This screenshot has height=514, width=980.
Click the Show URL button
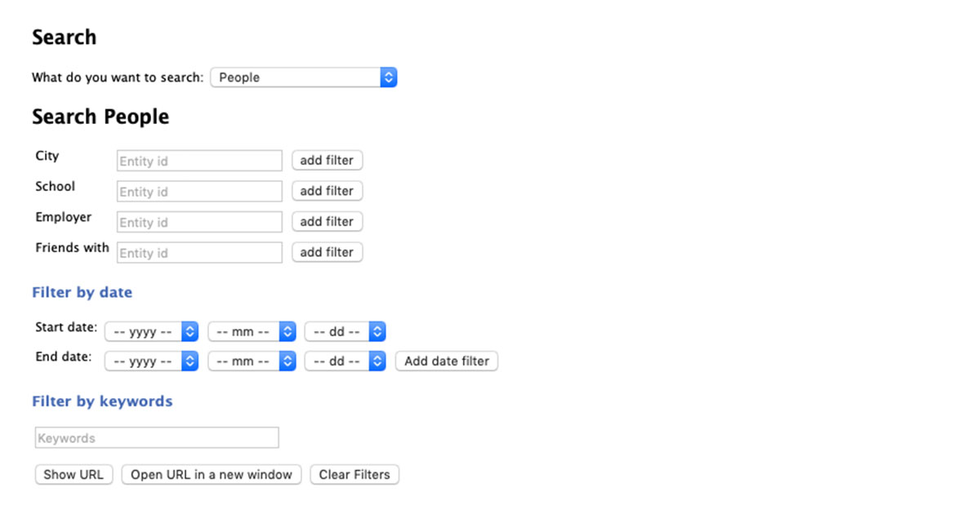point(73,475)
